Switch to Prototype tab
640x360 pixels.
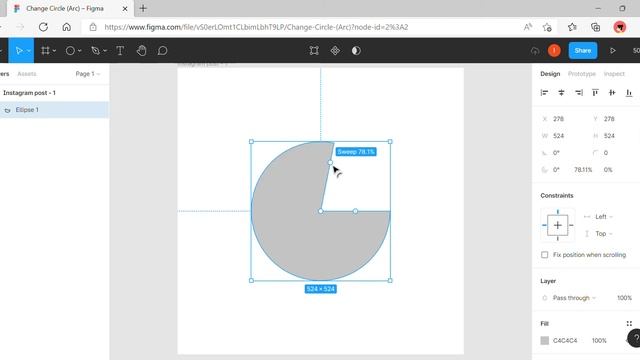[582, 74]
